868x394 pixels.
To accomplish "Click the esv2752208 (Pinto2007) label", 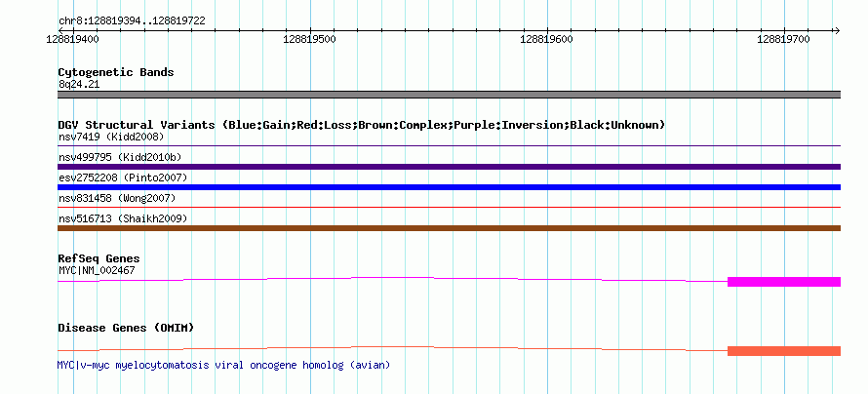I will [123, 177].
